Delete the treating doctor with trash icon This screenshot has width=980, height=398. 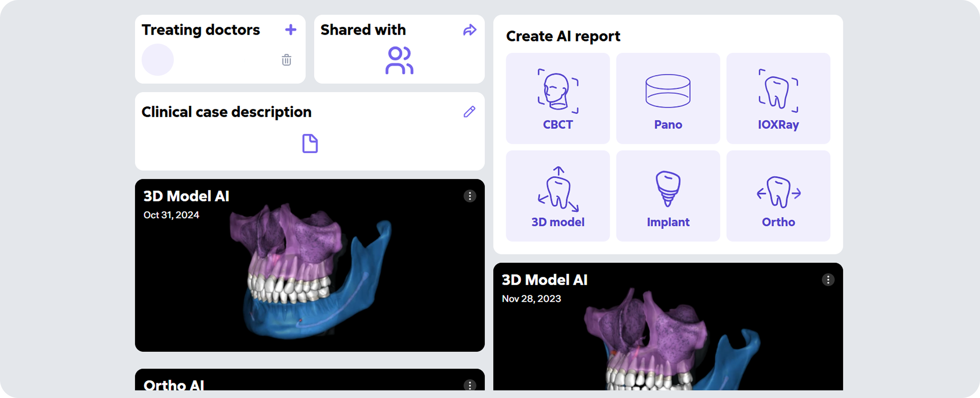click(286, 60)
